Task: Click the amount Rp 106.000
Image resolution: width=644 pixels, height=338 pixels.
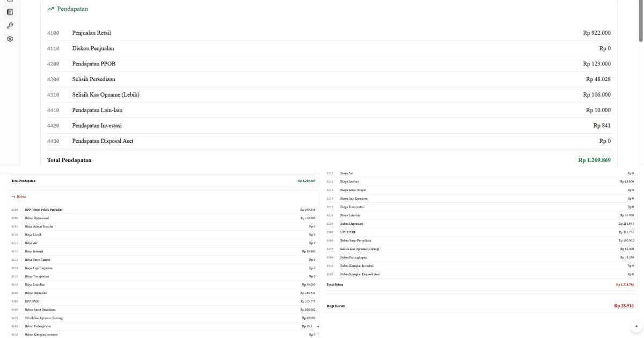Action: click(597, 95)
